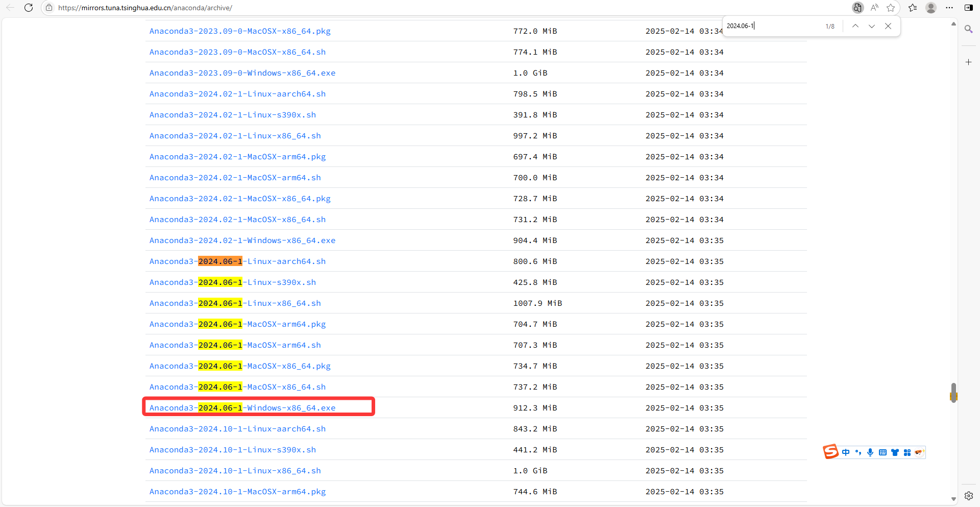Click Anaconda3-2023.09-0-MacOSX-x86_64.sh link
The width and height of the screenshot is (980, 507).
coord(237,52)
